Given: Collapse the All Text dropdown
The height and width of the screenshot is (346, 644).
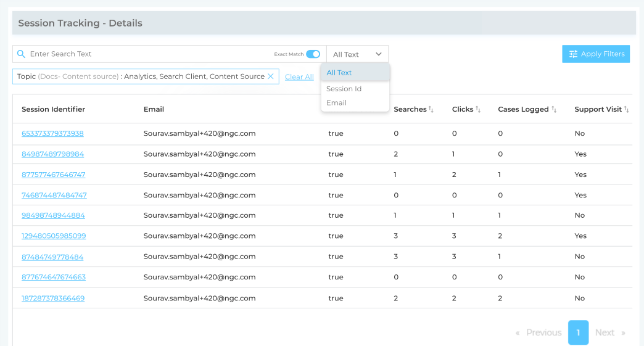Looking at the screenshot, I should [x=378, y=54].
